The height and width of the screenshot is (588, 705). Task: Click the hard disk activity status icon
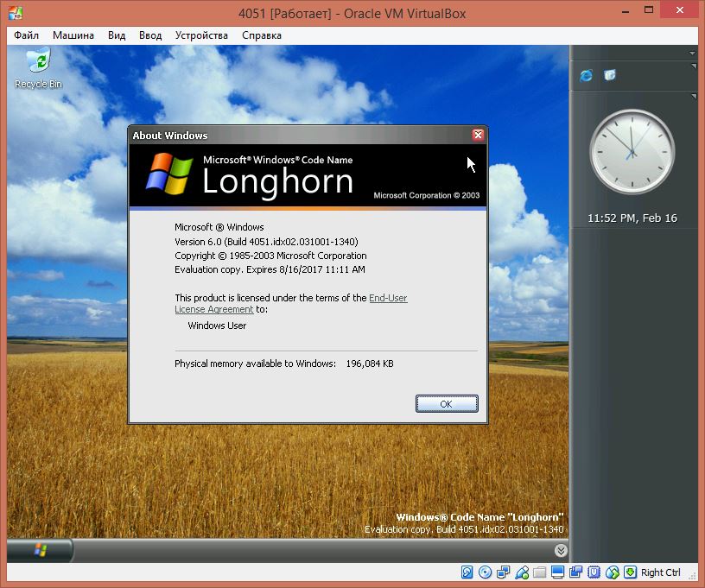pyautogui.click(x=467, y=572)
